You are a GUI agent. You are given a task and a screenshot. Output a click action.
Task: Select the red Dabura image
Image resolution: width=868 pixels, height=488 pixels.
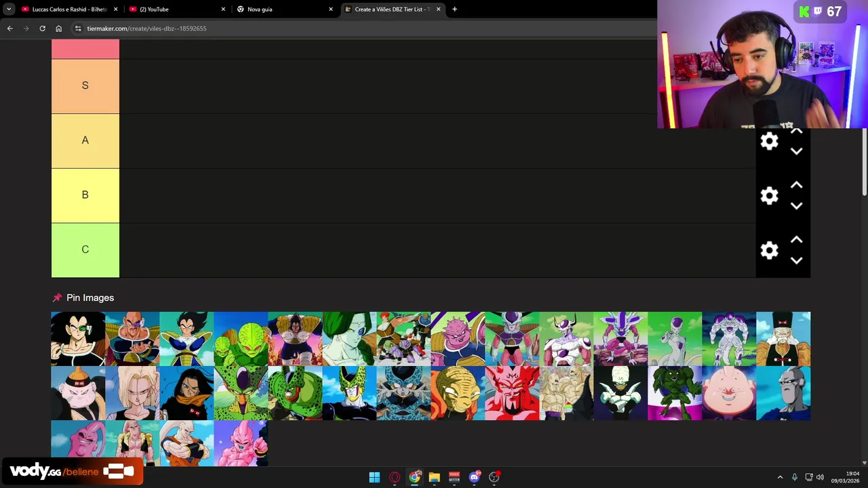tap(512, 393)
